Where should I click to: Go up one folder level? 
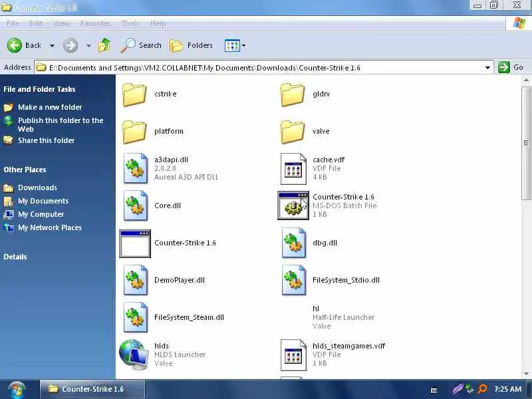click(x=104, y=45)
